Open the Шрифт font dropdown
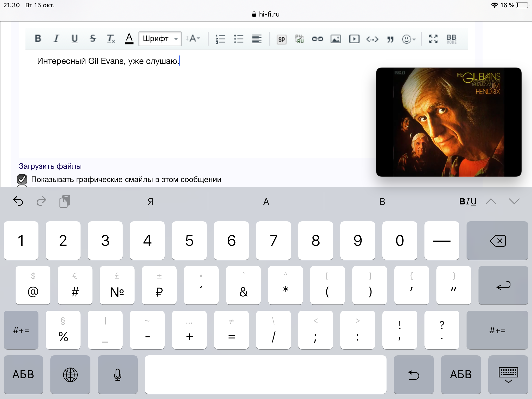Image resolution: width=532 pixels, height=399 pixels. (x=160, y=39)
